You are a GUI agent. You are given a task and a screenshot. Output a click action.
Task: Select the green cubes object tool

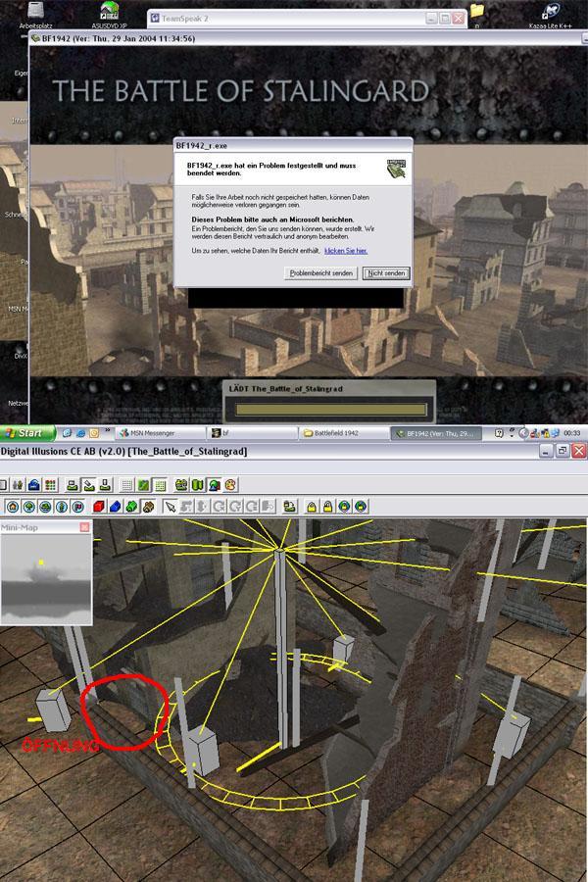tap(131, 507)
